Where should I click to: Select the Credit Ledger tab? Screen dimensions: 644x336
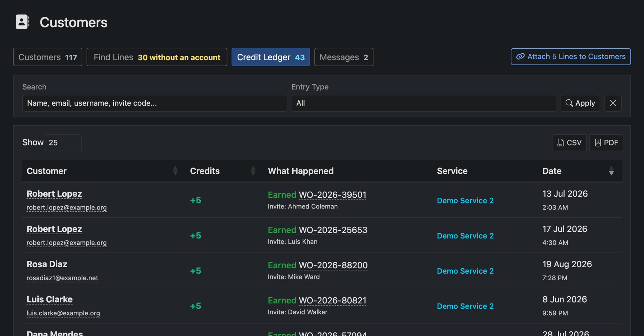(271, 57)
